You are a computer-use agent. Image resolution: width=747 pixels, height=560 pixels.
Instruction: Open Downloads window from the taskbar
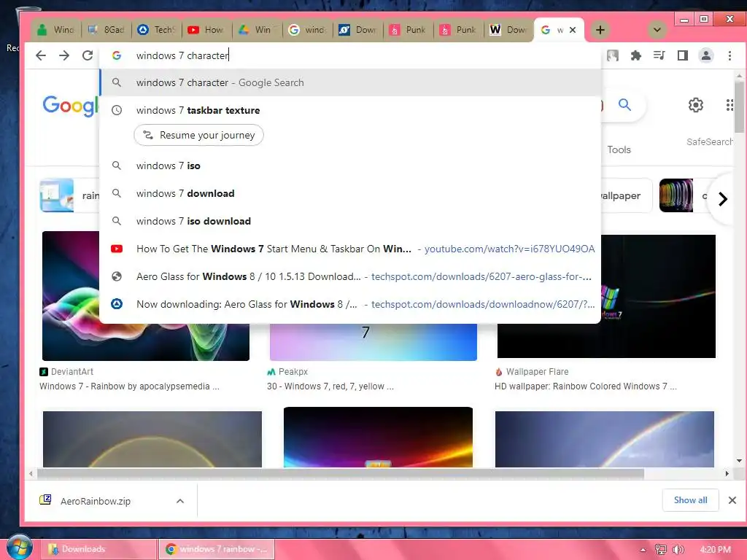pyautogui.click(x=98, y=549)
